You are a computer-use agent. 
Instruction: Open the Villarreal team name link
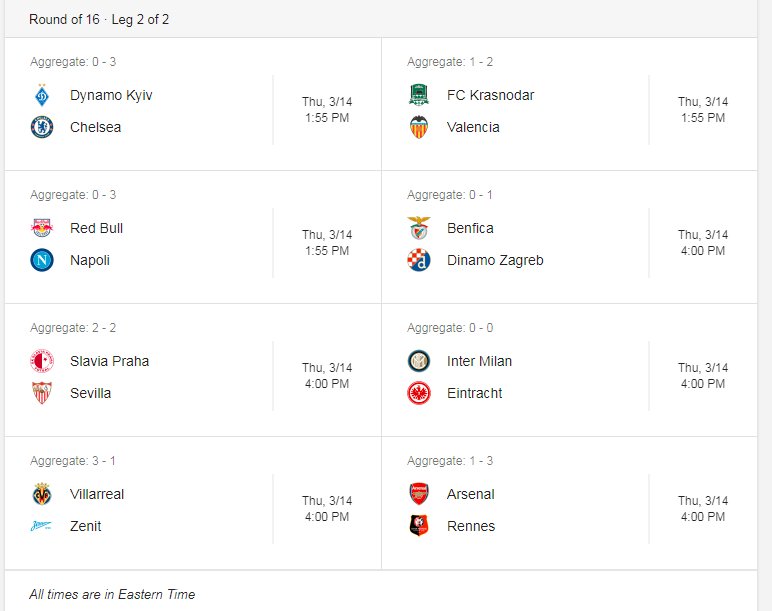pyautogui.click(x=97, y=494)
